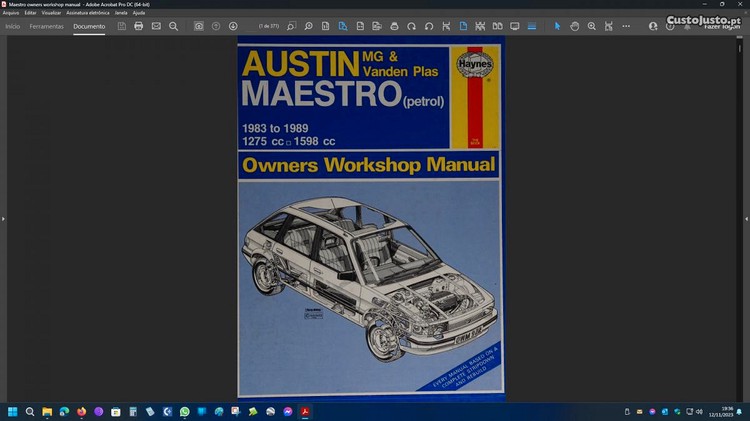Screen dimensions: 750x421
Task: Expand the right tools pane arrow
Action: click(x=746, y=218)
